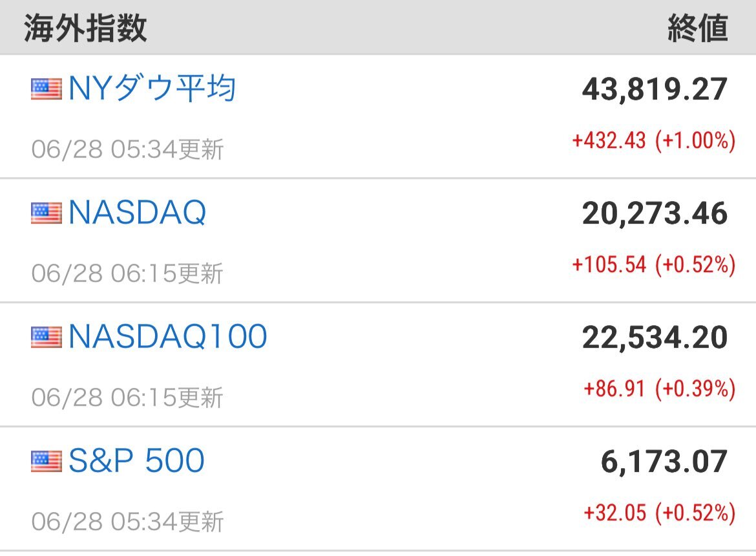
Task: Click the 終値 column header
Action: click(698, 28)
